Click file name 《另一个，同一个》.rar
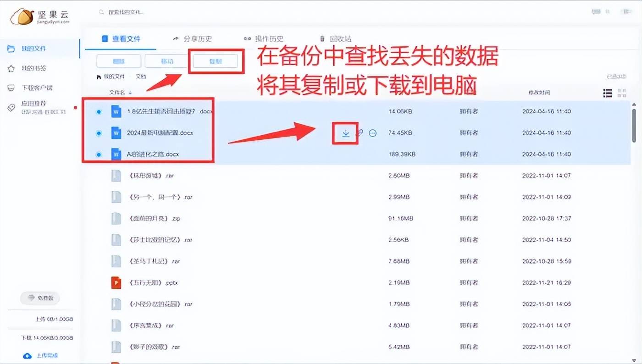Image resolution: width=642 pixels, height=364 pixels. pyautogui.click(x=161, y=197)
